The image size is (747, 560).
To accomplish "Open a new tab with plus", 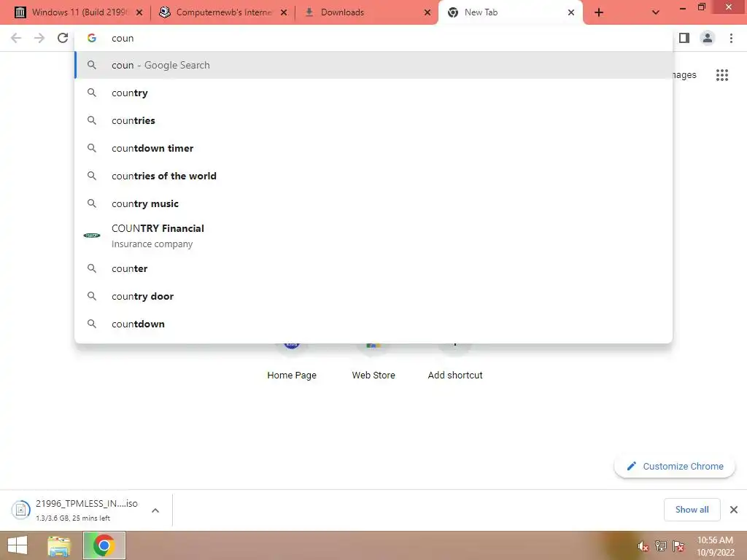I will tap(599, 12).
